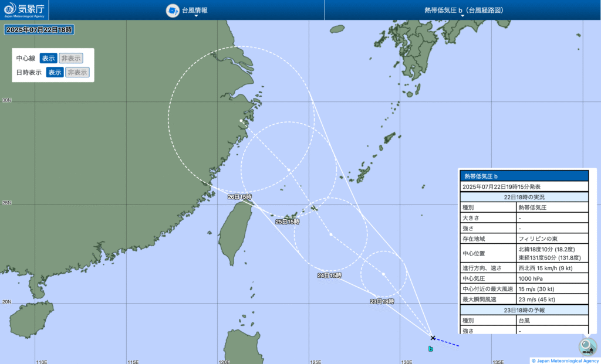
Task: Click the 115E longitude label
Action: click(133, 362)
